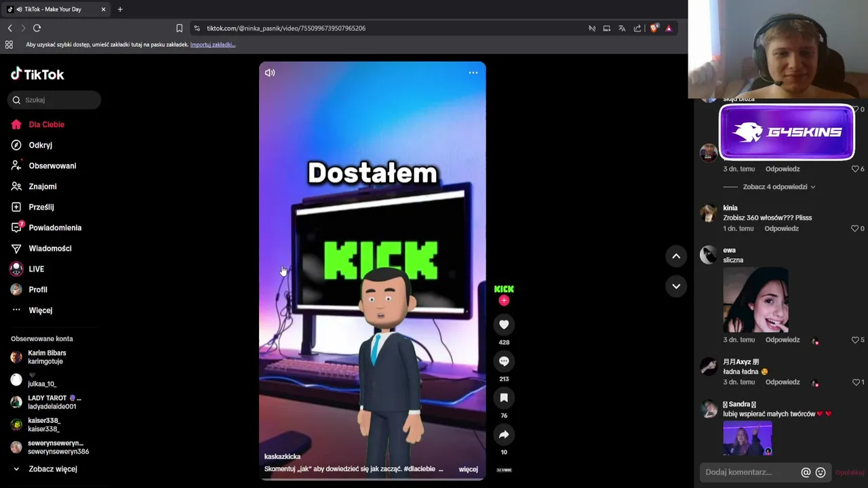Screen dimensions: 868x488
Task: Like Axyz's ładna ładna comment
Action: point(855,382)
